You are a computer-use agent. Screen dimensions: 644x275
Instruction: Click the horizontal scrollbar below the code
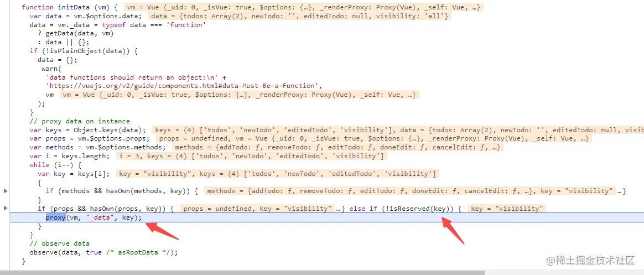242,273
